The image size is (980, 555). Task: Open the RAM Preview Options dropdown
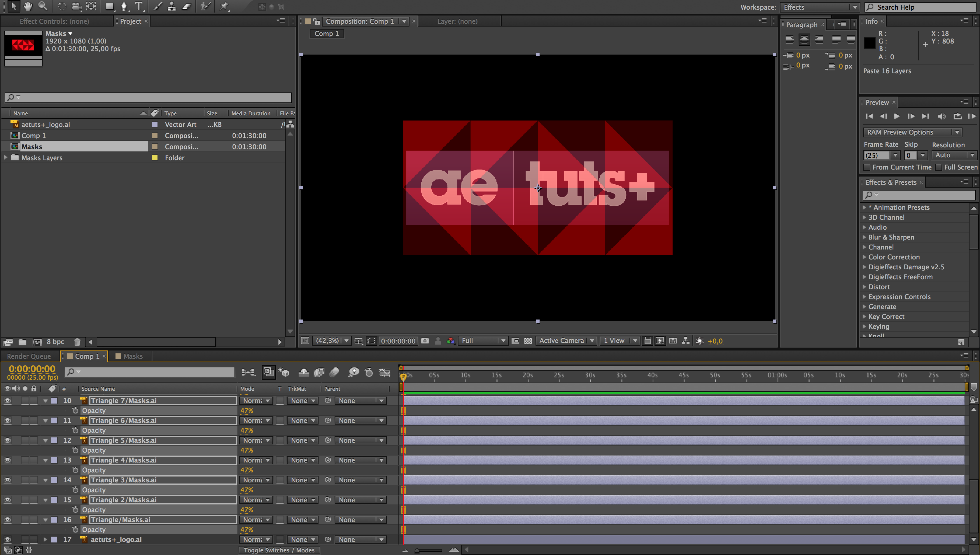click(912, 132)
